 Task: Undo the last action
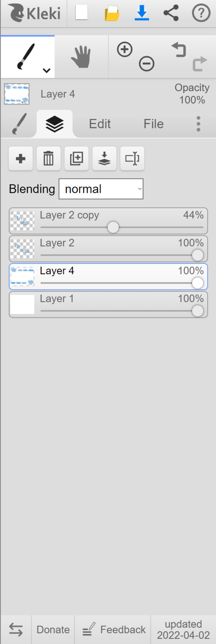click(179, 50)
